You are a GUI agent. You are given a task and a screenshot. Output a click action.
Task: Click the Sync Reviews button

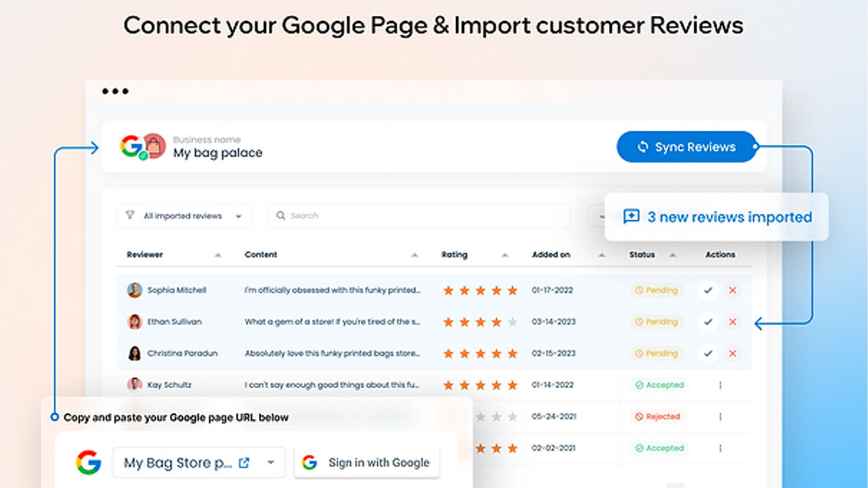point(686,147)
